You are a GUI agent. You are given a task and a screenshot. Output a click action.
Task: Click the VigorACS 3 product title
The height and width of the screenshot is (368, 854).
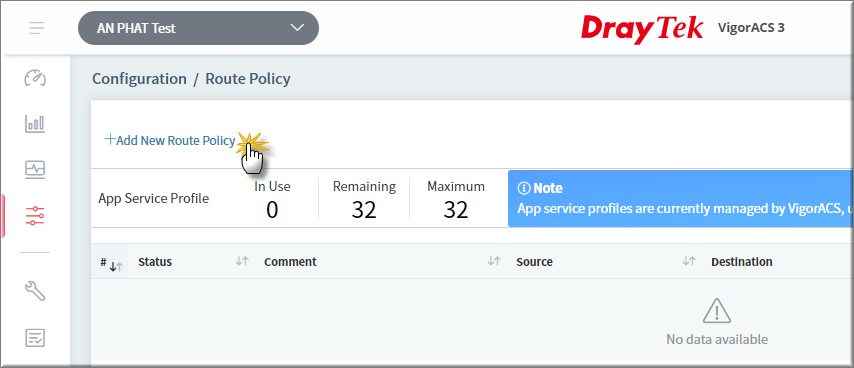(752, 28)
